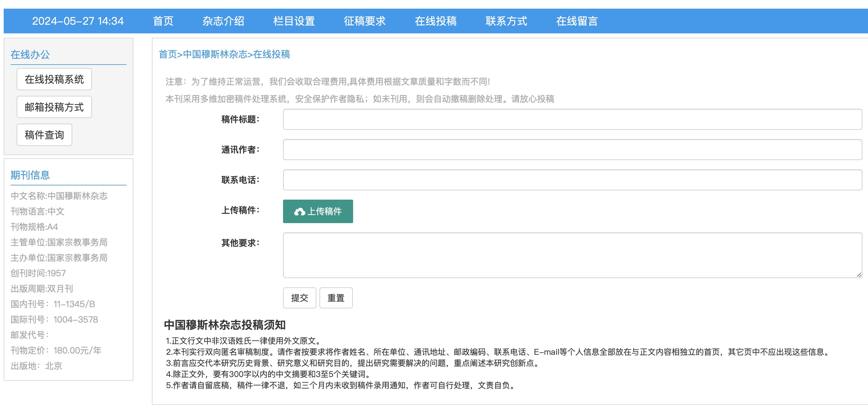Click text 刊物规格:A4
Screen dimensions: 868x411
click(34, 227)
